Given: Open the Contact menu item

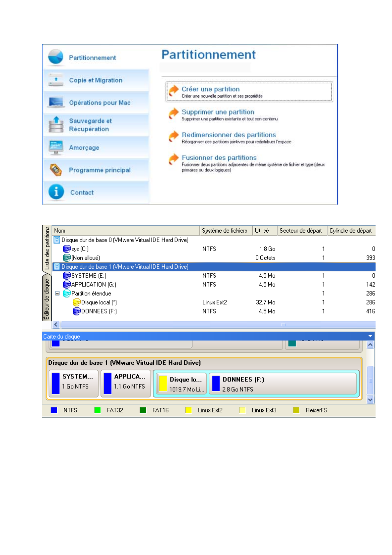Looking at the screenshot, I should point(96,192).
